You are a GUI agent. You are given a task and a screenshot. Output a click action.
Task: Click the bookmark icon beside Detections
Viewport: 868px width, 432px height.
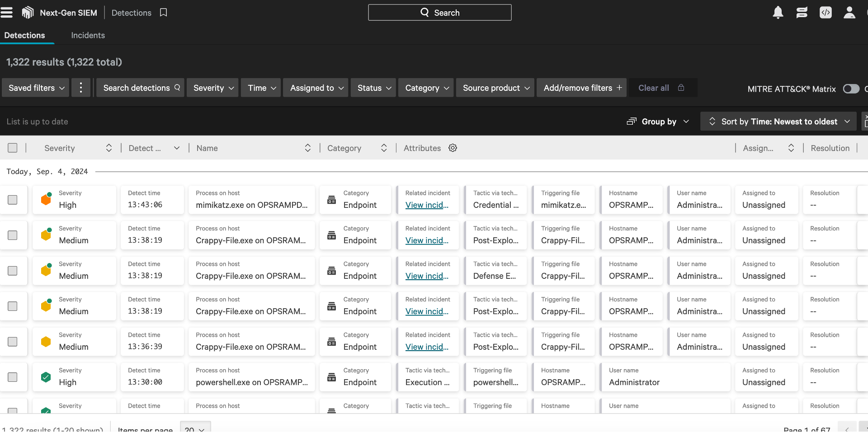point(163,13)
